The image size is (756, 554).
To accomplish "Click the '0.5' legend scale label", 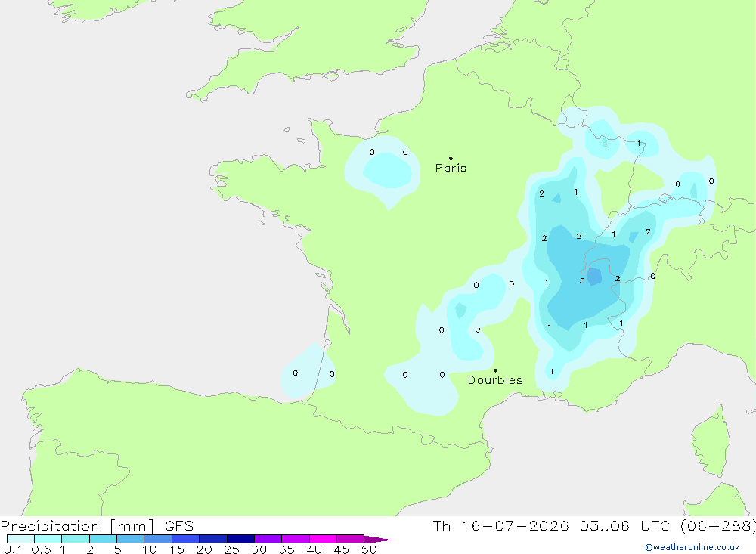I will pos(41,549).
